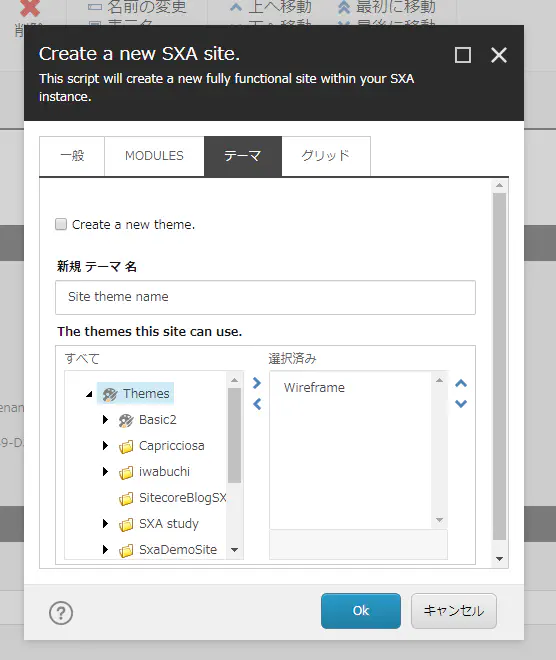
Task: Click the iwabuchi folder icon
Action: pos(126,473)
